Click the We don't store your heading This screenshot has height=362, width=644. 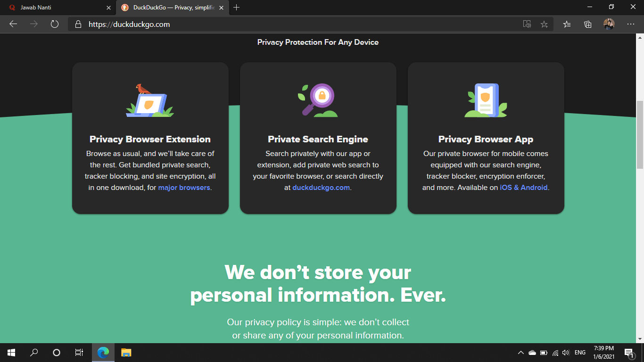(x=318, y=272)
